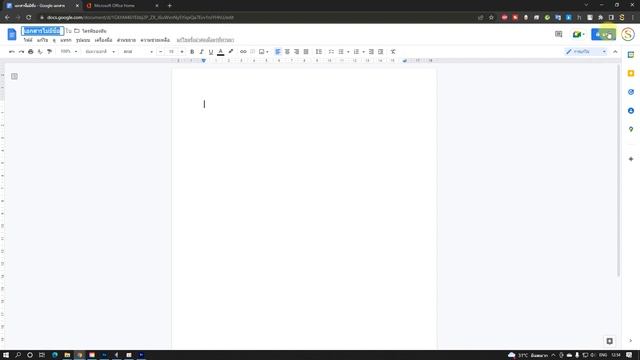The image size is (640, 360).
Task: Switch to the Microsoft Office Home tab
Action: pyautogui.click(x=122, y=6)
